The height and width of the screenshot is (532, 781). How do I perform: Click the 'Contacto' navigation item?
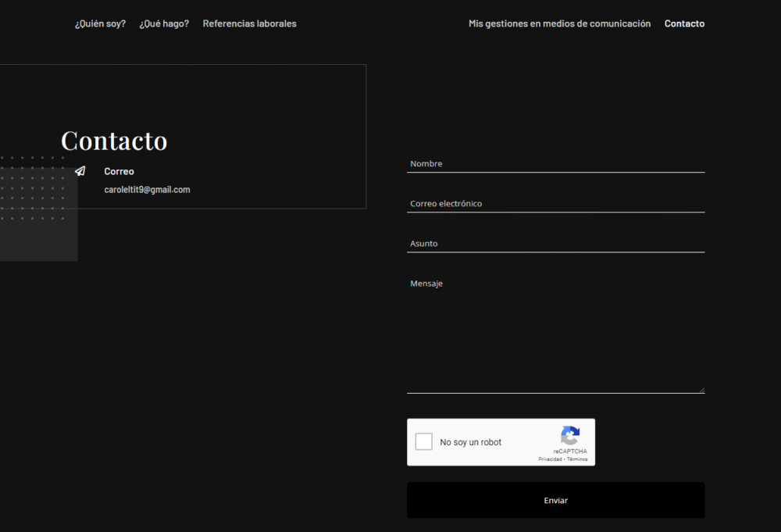[684, 23]
